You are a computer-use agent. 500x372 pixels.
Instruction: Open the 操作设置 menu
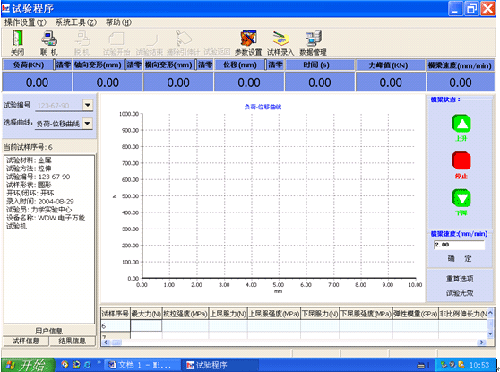pos(25,23)
